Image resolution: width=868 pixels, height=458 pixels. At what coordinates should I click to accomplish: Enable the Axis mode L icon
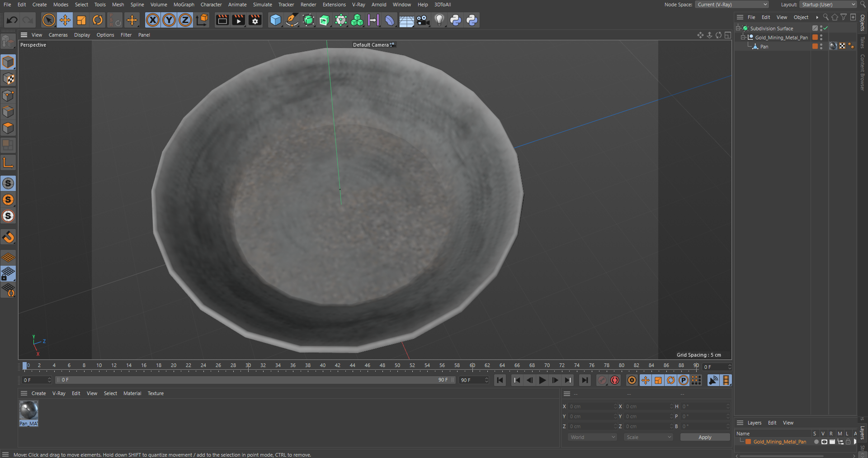pos(8,162)
